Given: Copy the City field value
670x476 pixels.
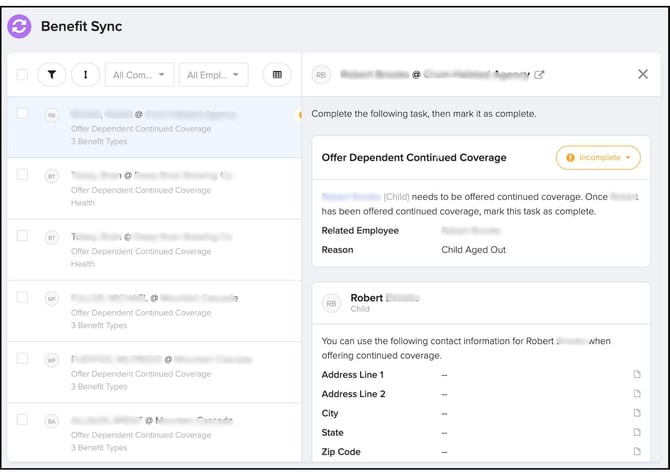Looking at the screenshot, I should tap(636, 414).
